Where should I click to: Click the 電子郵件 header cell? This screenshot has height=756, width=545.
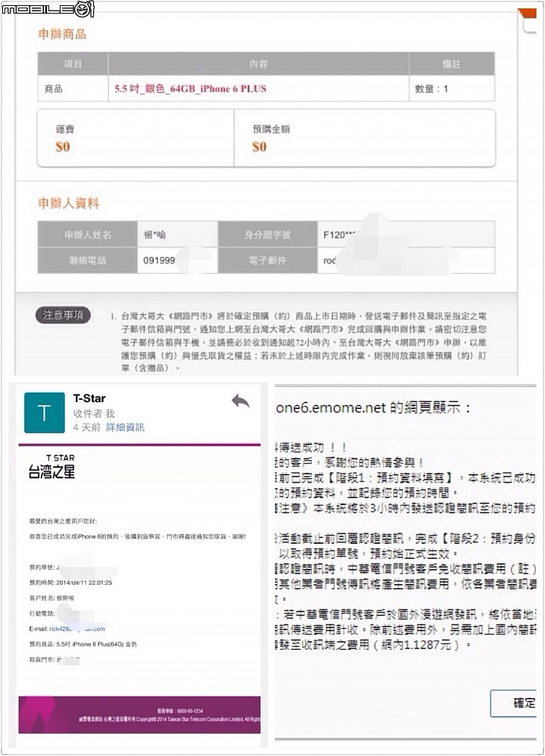point(267,261)
